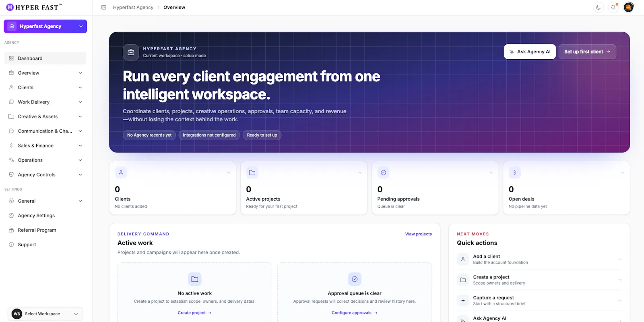644x322 pixels.
Task: Click the No Agency records yet chip
Action: (x=149, y=135)
